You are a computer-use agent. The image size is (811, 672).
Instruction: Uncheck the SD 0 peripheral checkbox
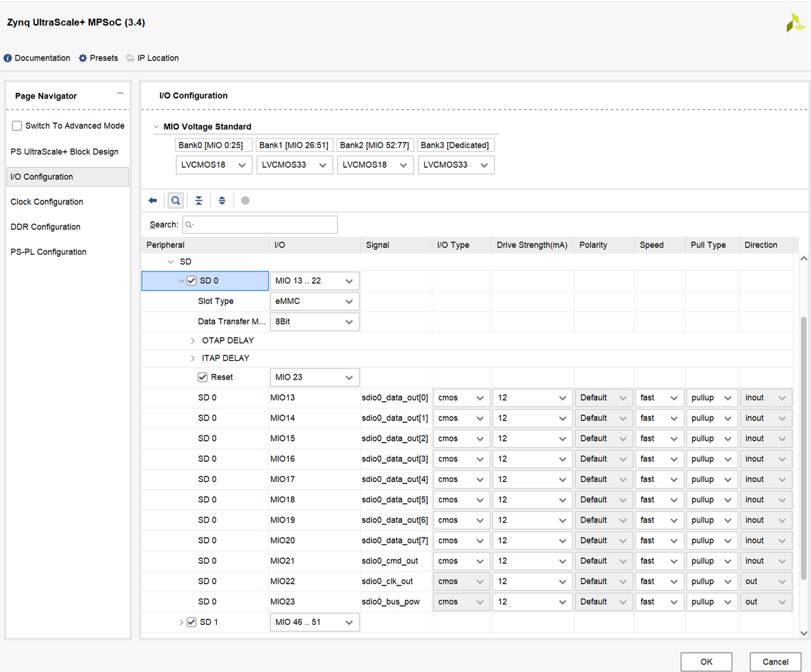tap(191, 280)
